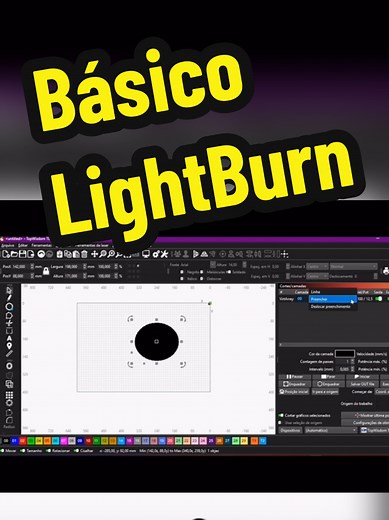This screenshot has width=389, height=520.
Task: Toggle the Negrito bold font switch
Action: coord(182,272)
